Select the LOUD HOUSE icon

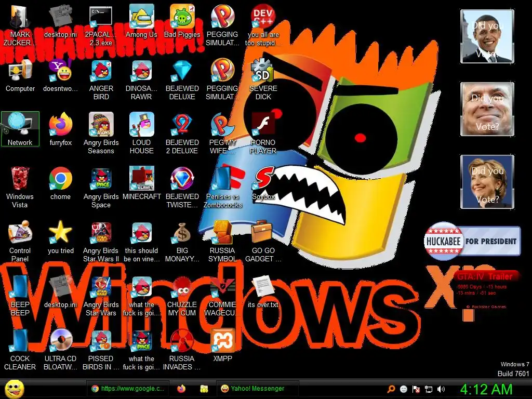coord(141,133)
